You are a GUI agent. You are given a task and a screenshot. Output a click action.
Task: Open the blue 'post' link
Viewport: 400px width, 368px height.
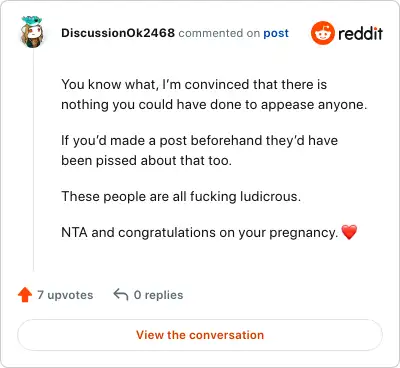pos(276,33)
